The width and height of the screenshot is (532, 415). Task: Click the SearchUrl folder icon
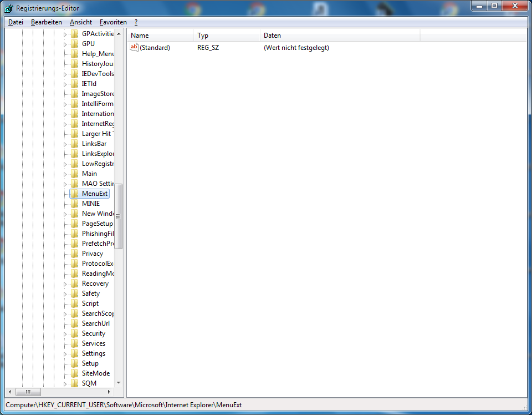pos(75,323)
